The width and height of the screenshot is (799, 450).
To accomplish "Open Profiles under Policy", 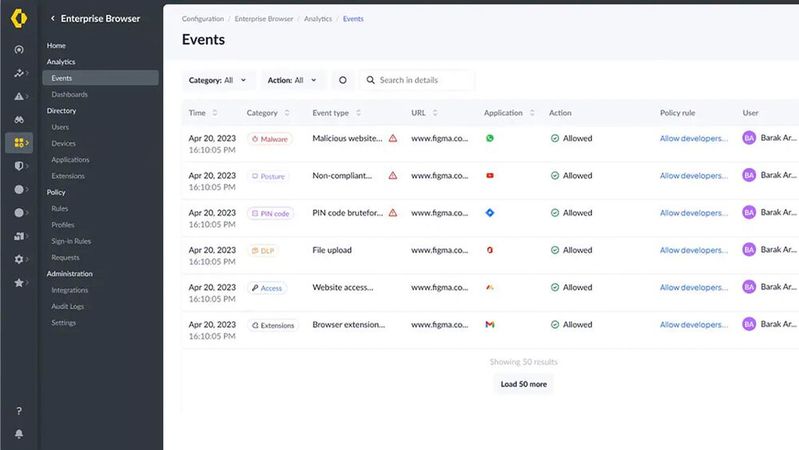I will pyautogui.click(x=63, y=225).
